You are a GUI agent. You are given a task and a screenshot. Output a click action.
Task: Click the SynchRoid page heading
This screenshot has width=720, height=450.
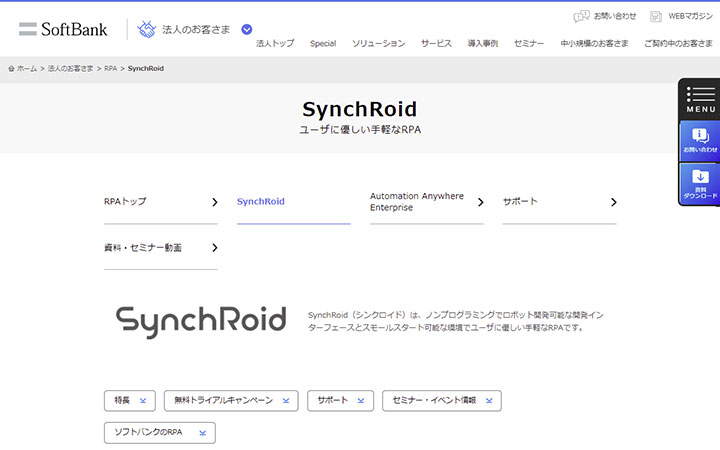(360, 110)
